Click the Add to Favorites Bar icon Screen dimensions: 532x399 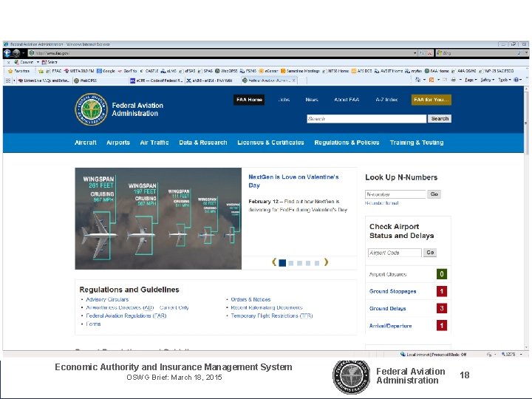(x=41, y=71)
